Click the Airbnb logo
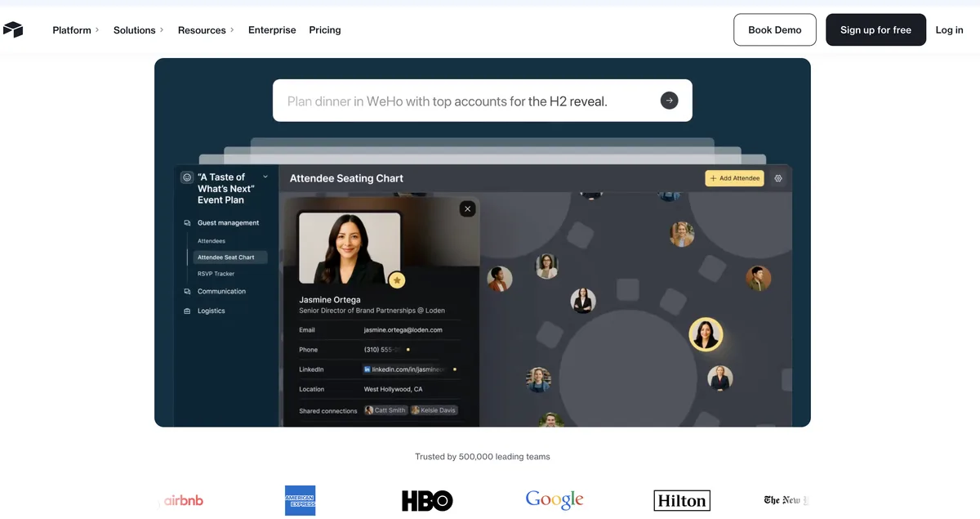The height and width of the screenshot is (519, 980). [x=183, y=500]
